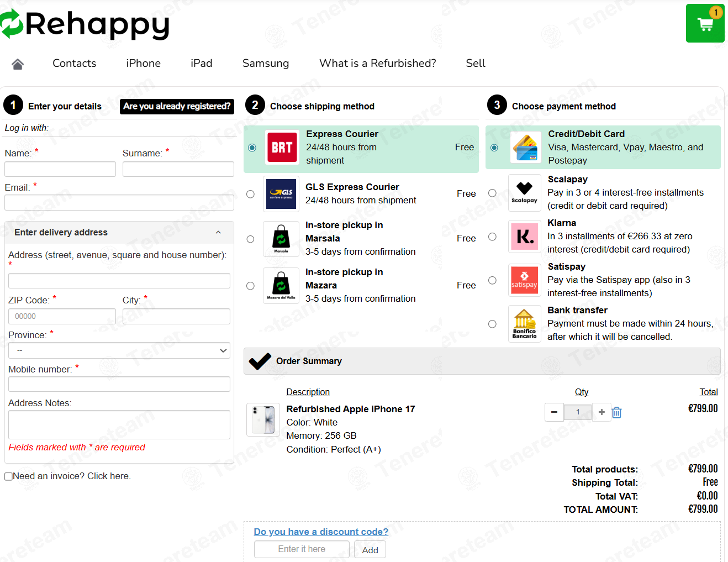Open the shopping cart icon

click(705, 23)
